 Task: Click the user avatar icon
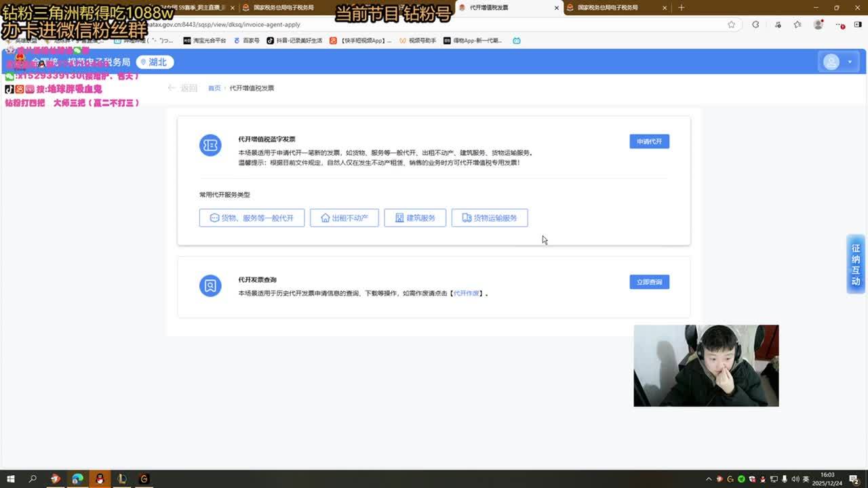(831, 62)
